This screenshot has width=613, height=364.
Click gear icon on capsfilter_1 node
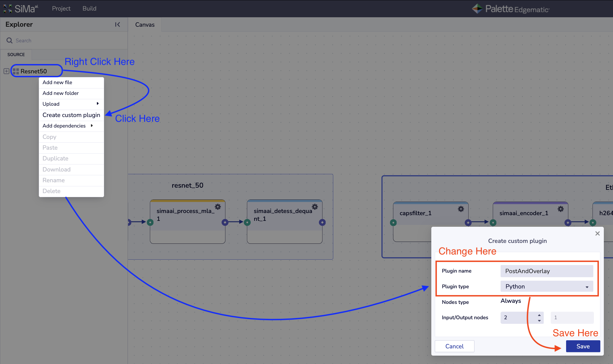(461, 209)
